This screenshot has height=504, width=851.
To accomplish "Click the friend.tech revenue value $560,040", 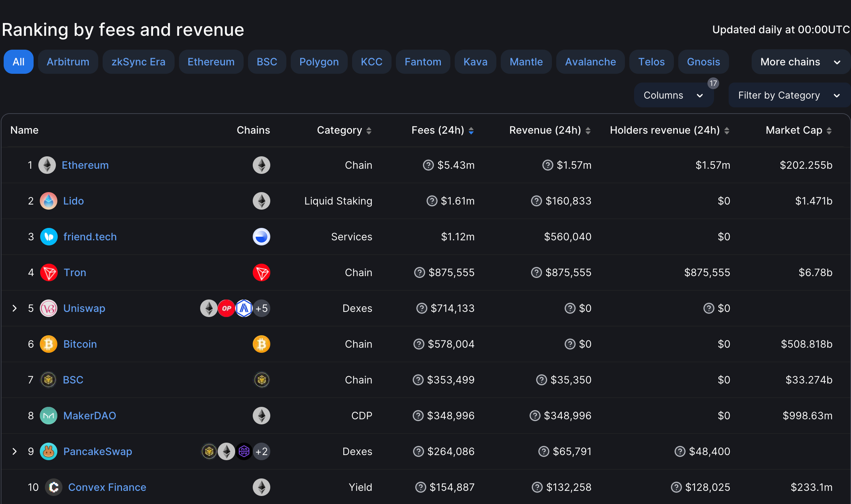I will point(568,237).
